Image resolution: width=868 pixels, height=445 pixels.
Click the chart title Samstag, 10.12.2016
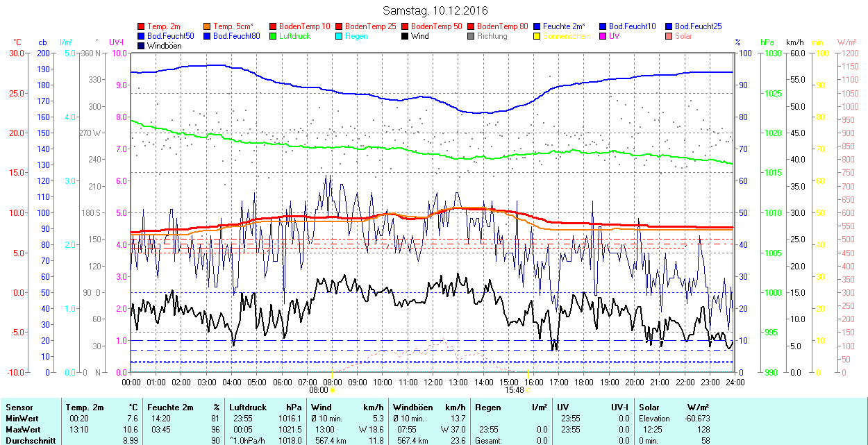435,10
